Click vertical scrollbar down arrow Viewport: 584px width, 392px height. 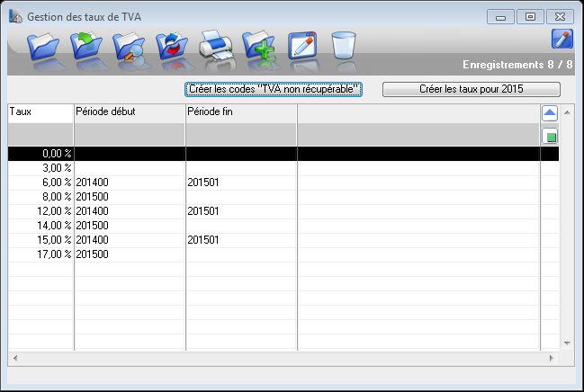567,343
